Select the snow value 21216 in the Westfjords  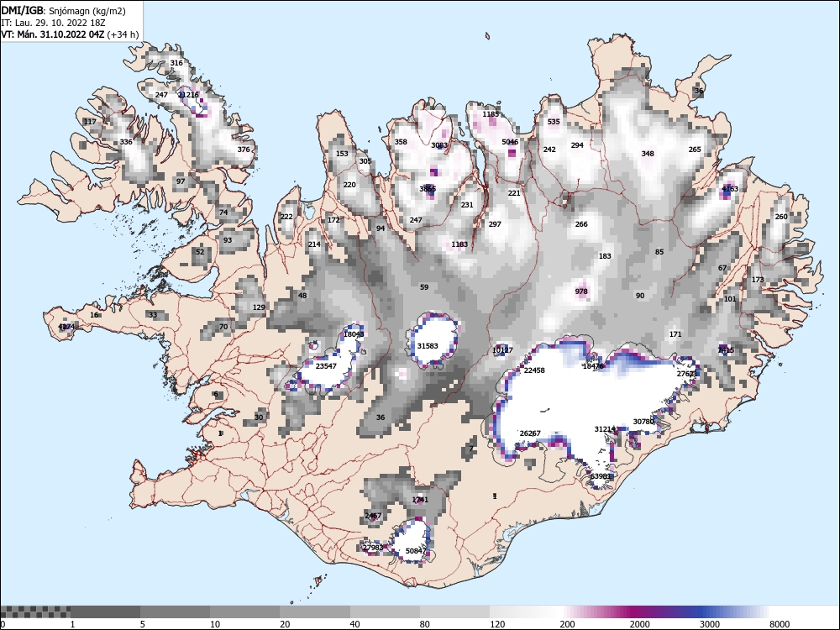coord(188,95)
